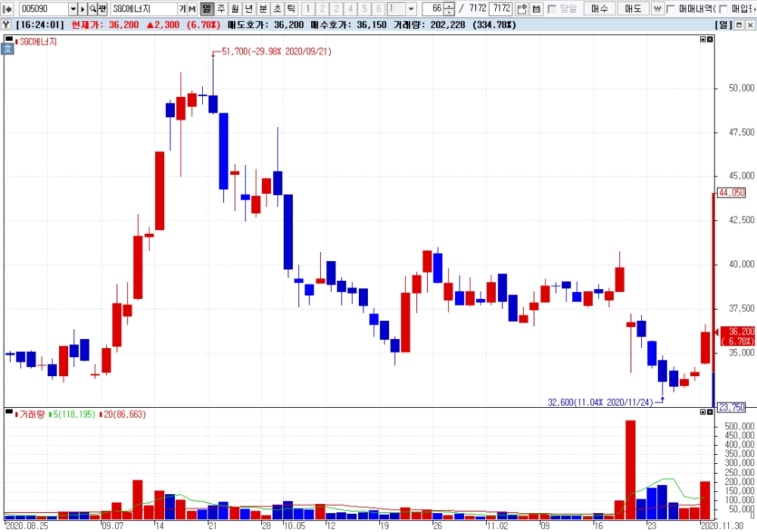Image resolution: width=757 pixels, height=532 pixels.
Task: Click the 44,050 upper limit price label
Action: pos(732,193)
